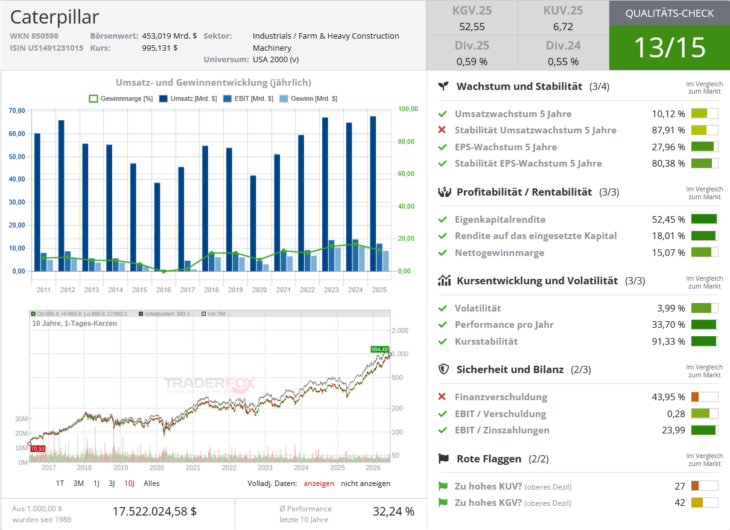Viewport: 730px width, 530px height.
Task: Click green checkmark beside Eigenkapitalrendite
Action: point(442,219)
